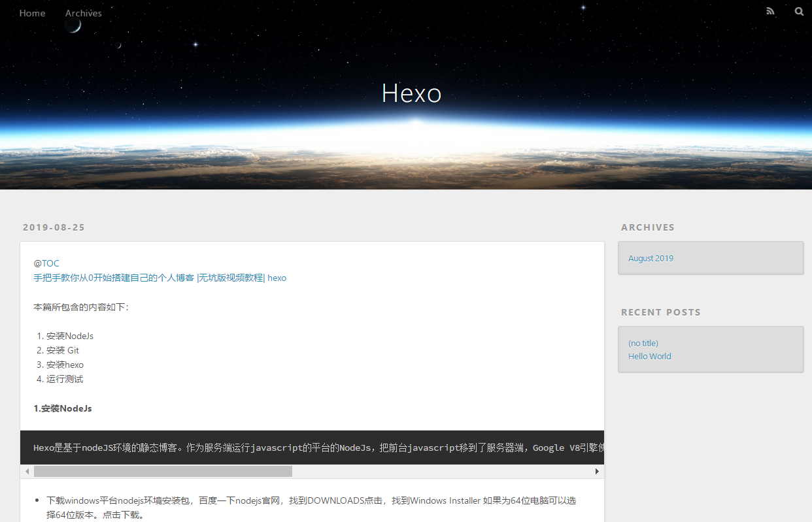Click the code block right scroll arrow

pyautogui.click(x=597, y=471)
